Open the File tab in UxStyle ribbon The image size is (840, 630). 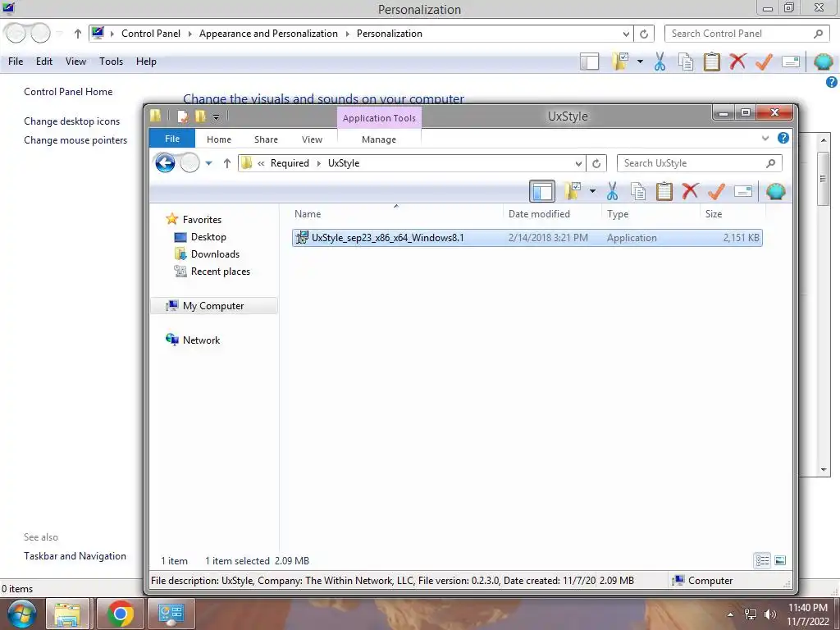tap(172, 139)
